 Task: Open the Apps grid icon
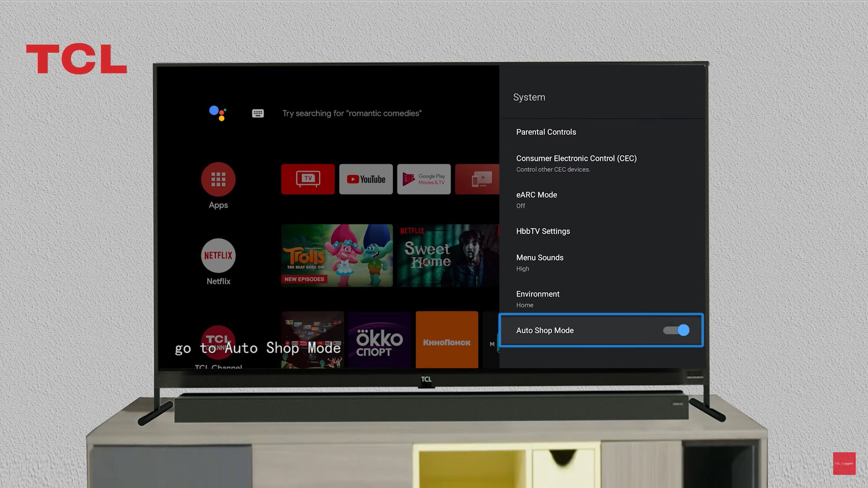point(218,179)
